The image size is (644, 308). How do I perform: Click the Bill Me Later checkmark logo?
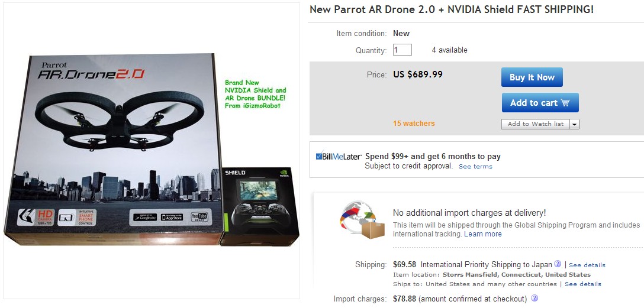click(319, 157)
